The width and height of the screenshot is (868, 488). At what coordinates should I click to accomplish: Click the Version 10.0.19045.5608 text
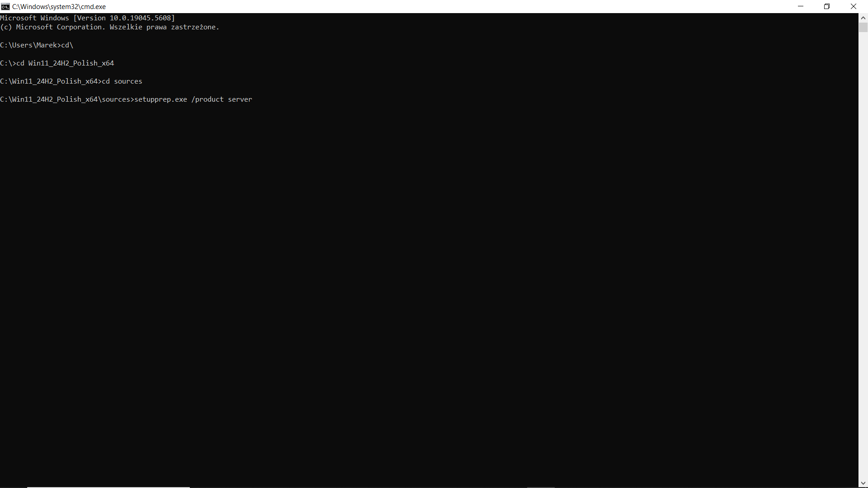(x=124, y=18)
